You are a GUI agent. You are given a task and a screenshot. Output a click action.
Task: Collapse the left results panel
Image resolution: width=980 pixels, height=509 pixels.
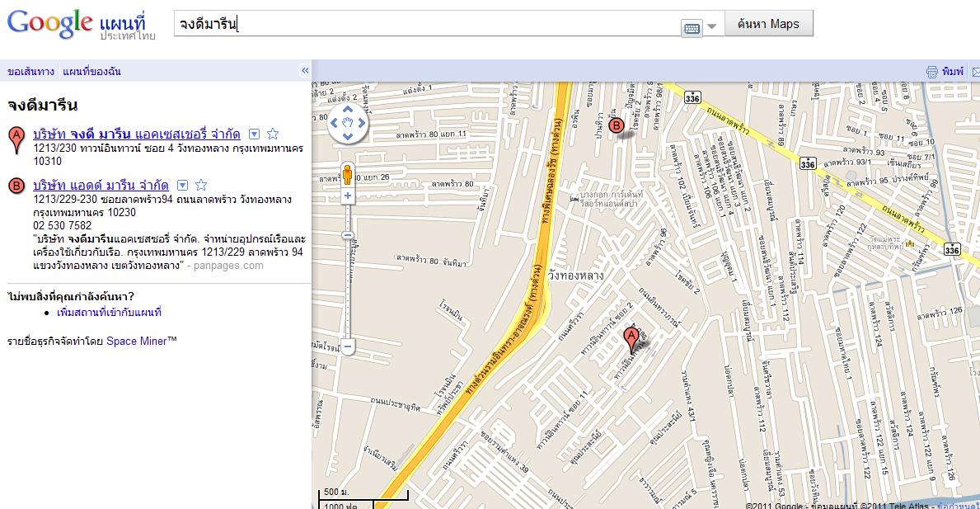pyautogui.click(x=304, y=71)
